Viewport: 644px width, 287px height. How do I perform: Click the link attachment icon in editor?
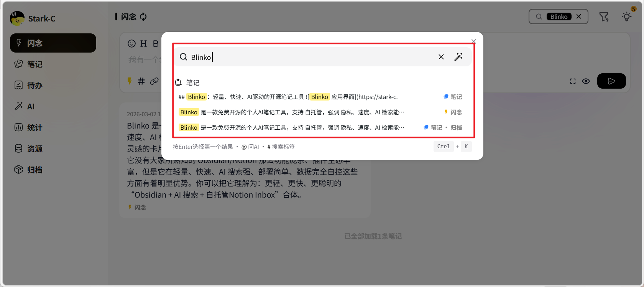(x=154, y=81)
